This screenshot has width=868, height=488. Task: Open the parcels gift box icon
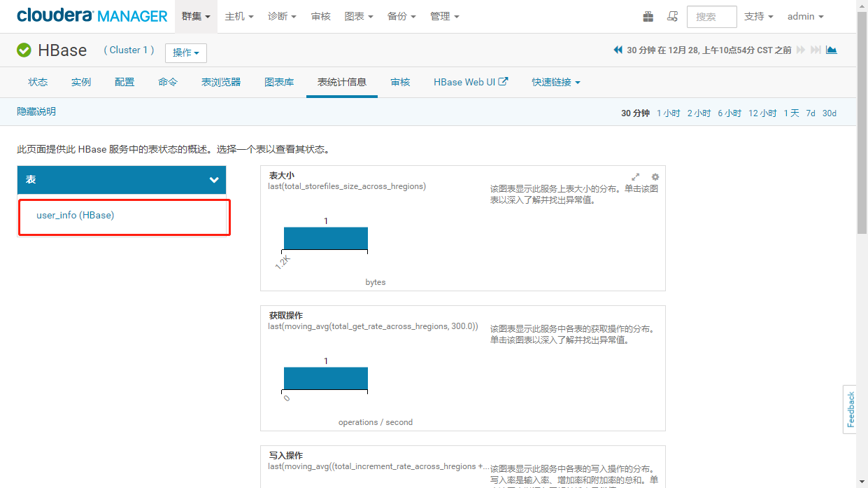(x=648, y=16)
